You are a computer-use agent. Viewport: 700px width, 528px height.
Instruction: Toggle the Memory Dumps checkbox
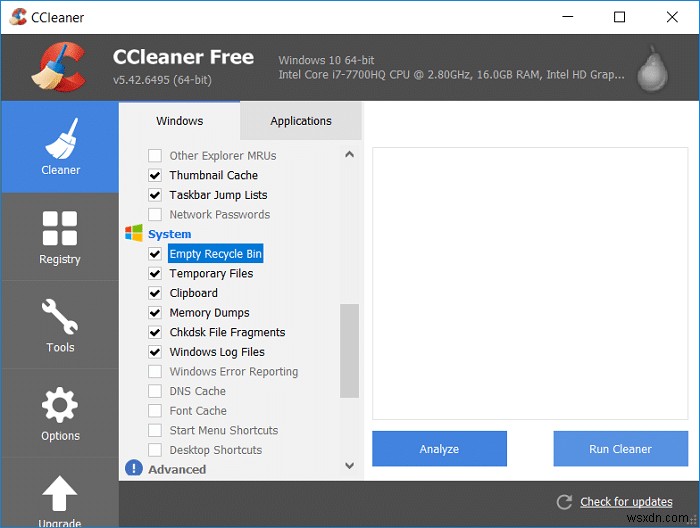click(x=155, y=312)
